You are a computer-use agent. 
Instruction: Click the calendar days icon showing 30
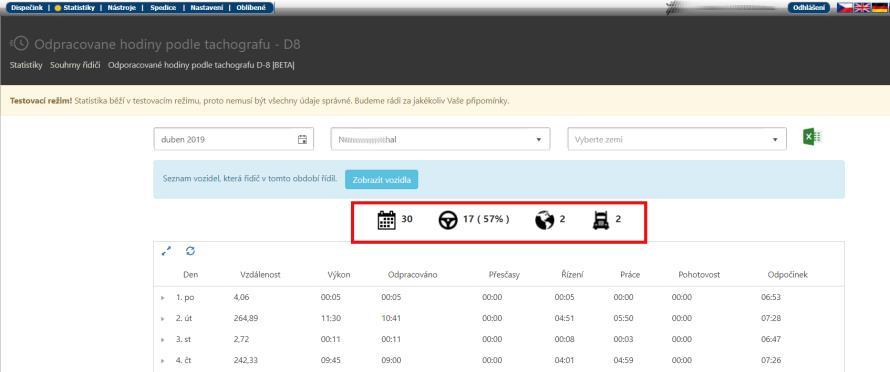(x=387, y=220)
